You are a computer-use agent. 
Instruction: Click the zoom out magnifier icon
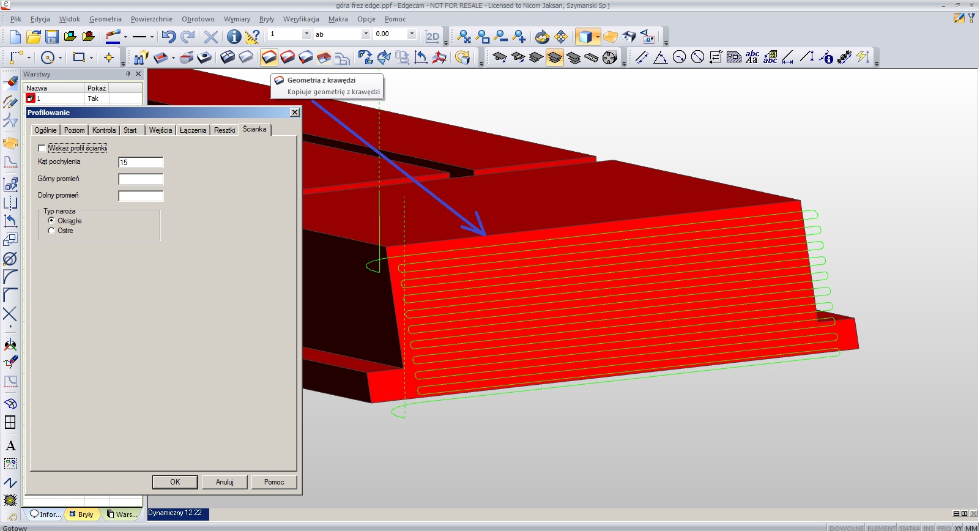[501, 37]
